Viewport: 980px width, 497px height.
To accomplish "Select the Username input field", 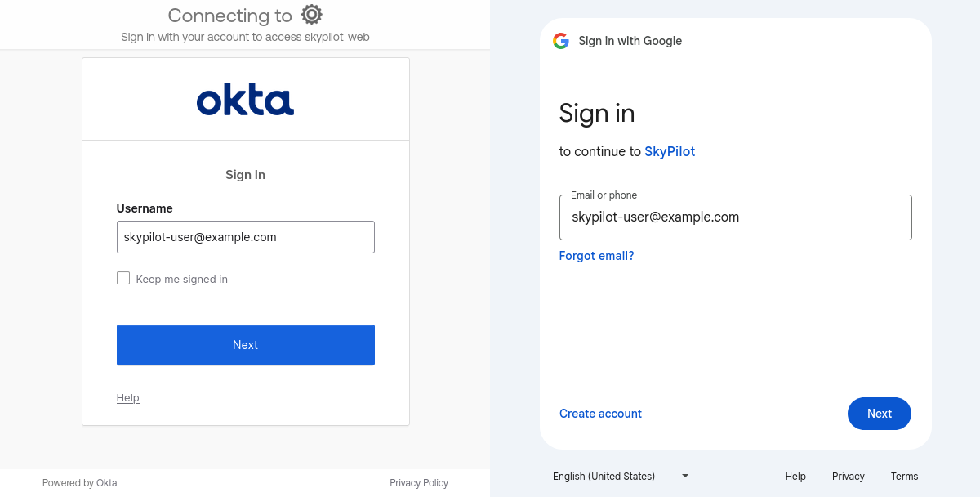I will tap(245, 237).
